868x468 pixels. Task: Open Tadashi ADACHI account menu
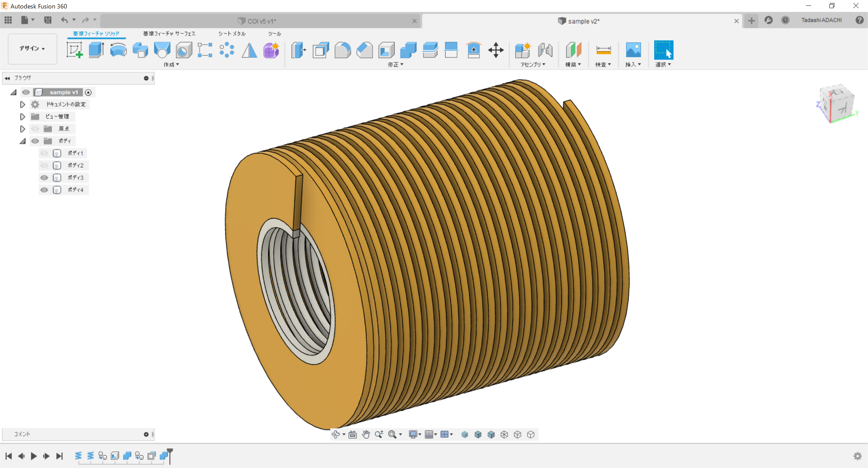tap(822, 20)
